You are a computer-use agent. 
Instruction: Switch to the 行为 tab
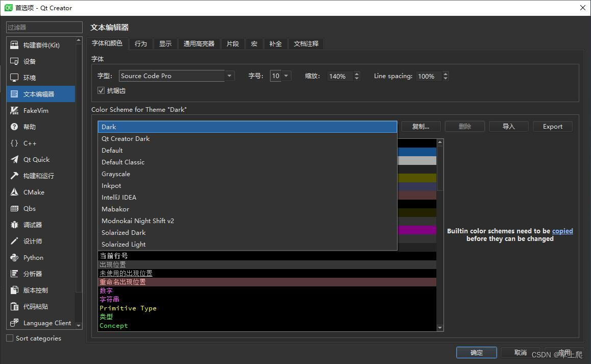click(x=141, y=43)
